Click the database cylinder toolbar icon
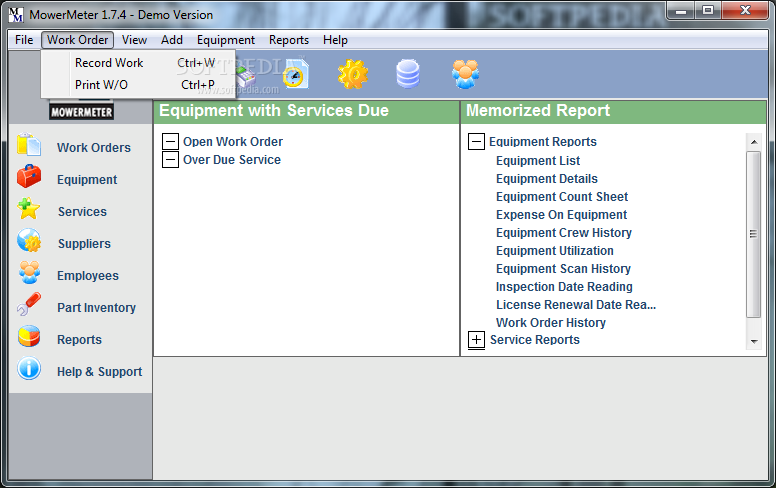This screenshot has height=488, width=776. click(x=408, y=74)
